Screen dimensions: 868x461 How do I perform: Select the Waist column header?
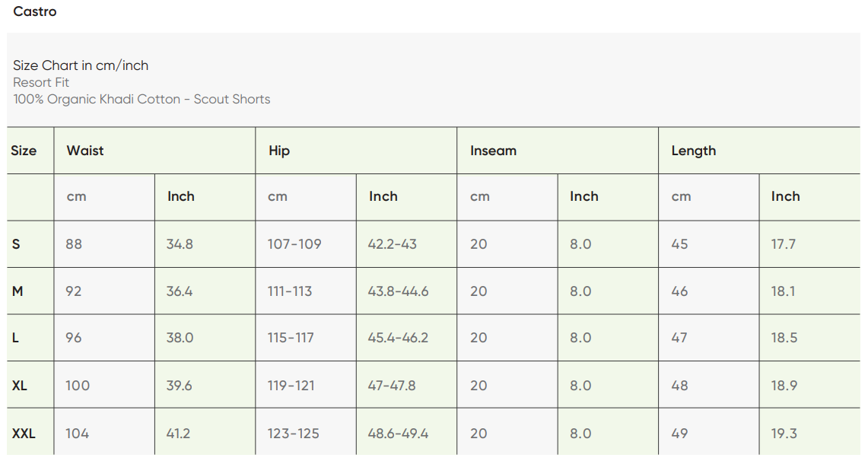85,151
